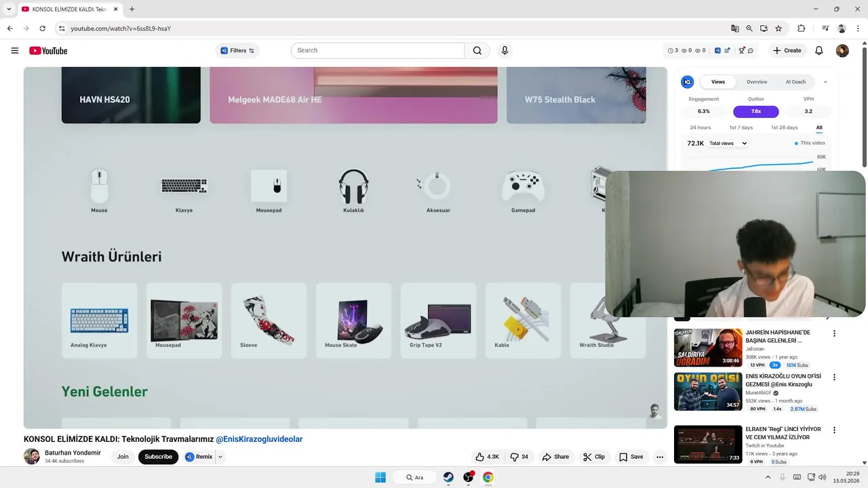Expand the Remix dropdown arrow
The width and height of the screenshot is (868, 488).
pos(220,457)
